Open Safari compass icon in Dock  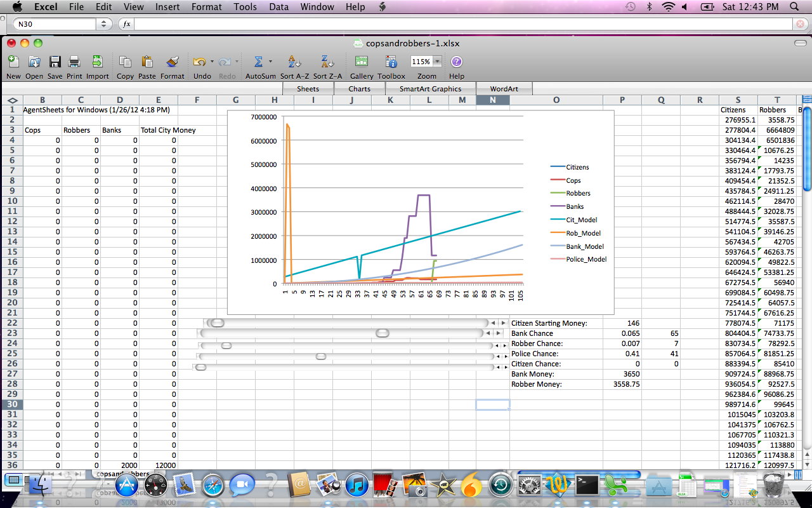[213, 486]
